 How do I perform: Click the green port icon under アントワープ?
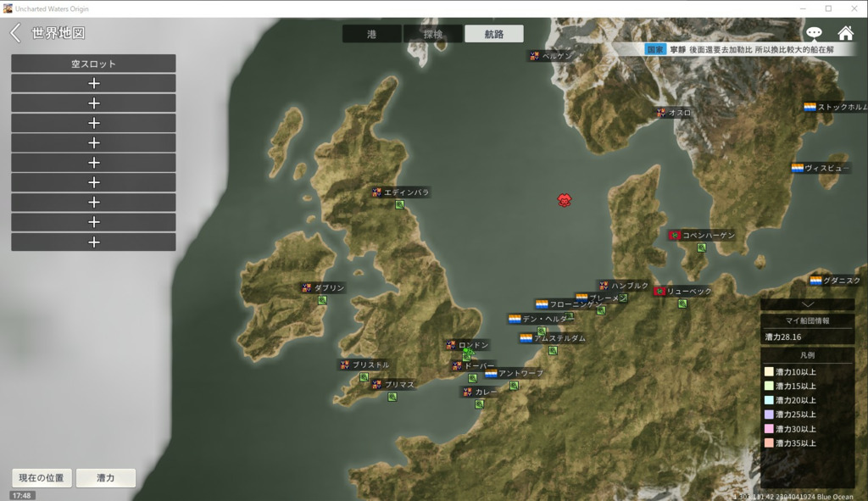click(x=514, y=386)
